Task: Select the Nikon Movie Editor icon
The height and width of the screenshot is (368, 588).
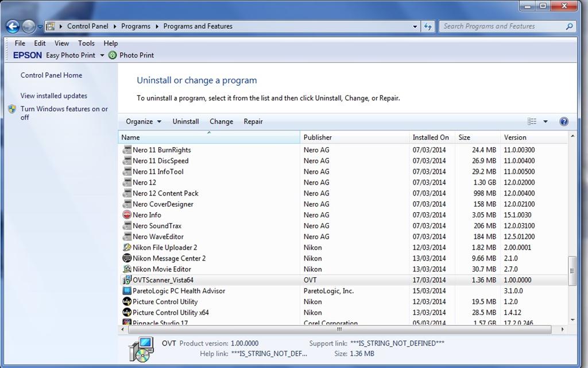Action: click(x=127, y=269)
